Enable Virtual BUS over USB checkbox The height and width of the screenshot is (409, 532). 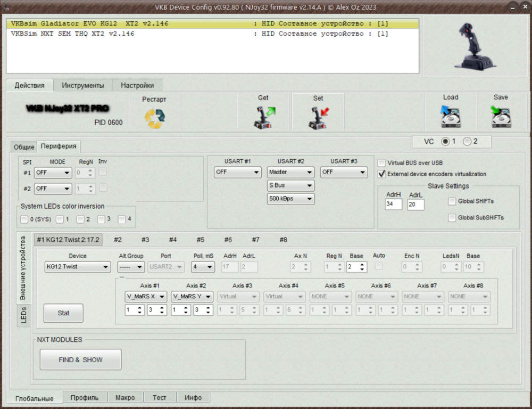[x=382, y=163]
